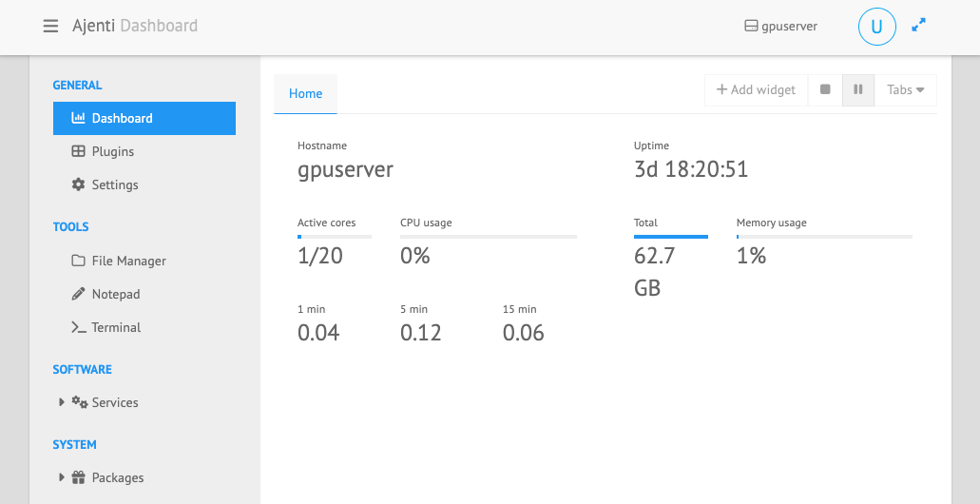Screen dimensions: 980x504
Task: Click the 15 min load value '0.06'
Action: [523, 333]
